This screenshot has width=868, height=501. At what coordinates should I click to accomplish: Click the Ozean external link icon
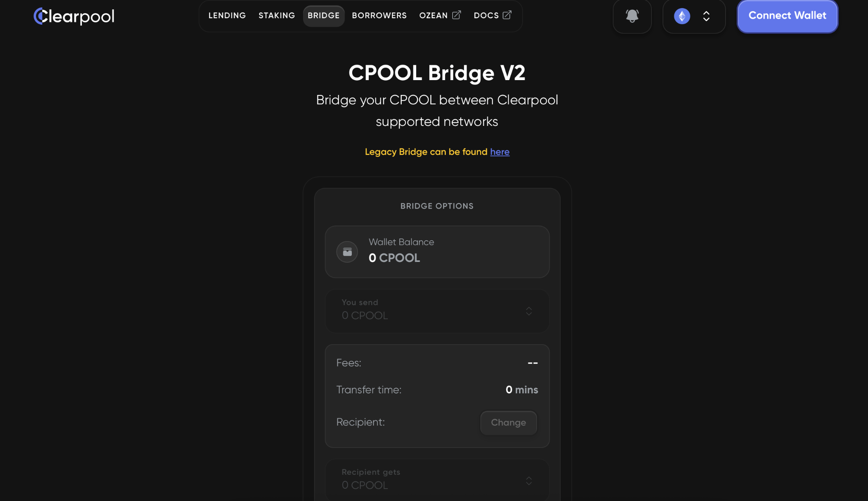coord(456,15)
